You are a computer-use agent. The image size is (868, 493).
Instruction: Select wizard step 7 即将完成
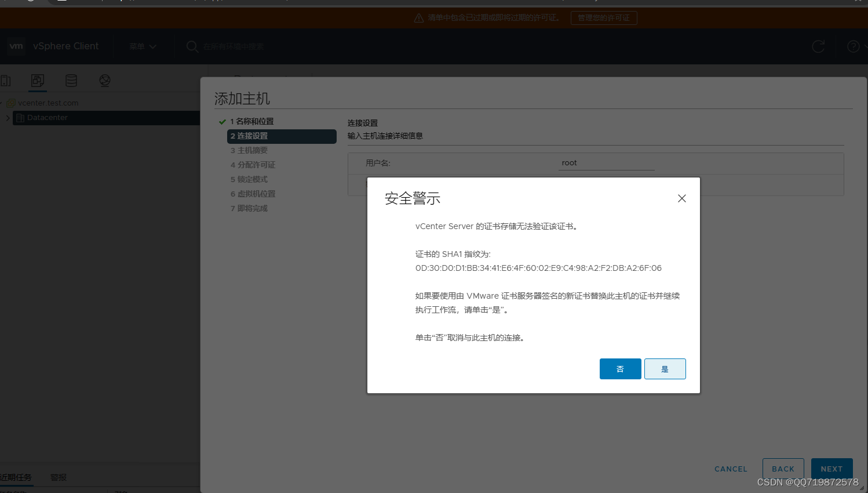249,208
